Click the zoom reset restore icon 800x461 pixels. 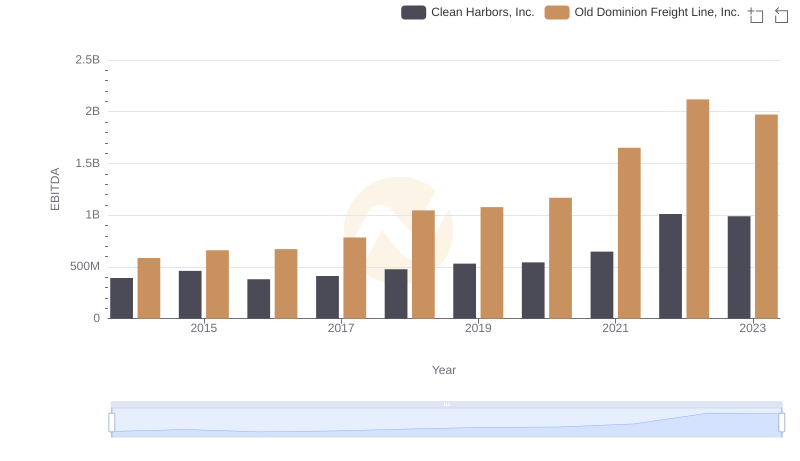coord(781,15)
